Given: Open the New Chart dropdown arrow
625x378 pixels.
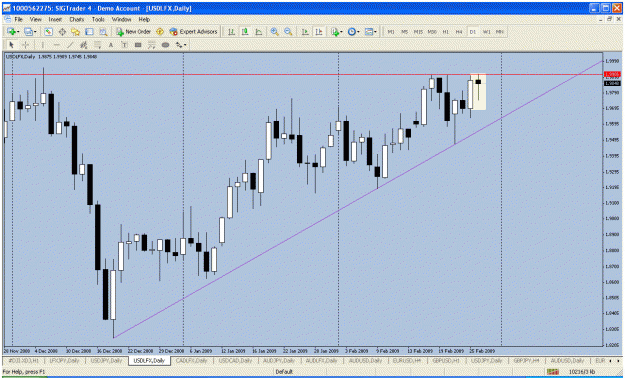Looking at the screenshot, I should point(18,32).
